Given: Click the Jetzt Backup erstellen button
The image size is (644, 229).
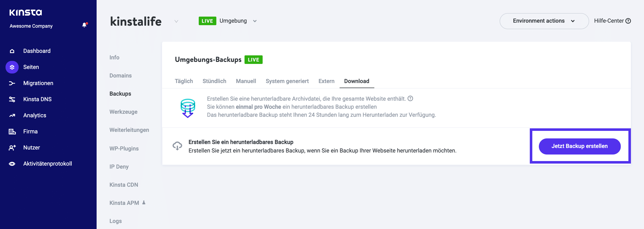Looking at the screenshot, I should tap(579, 146).
